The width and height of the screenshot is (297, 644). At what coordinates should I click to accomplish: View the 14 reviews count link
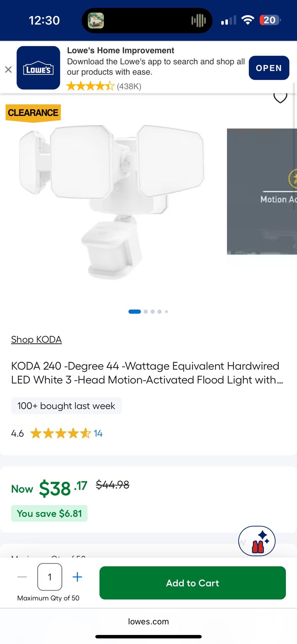pos(98,433)
